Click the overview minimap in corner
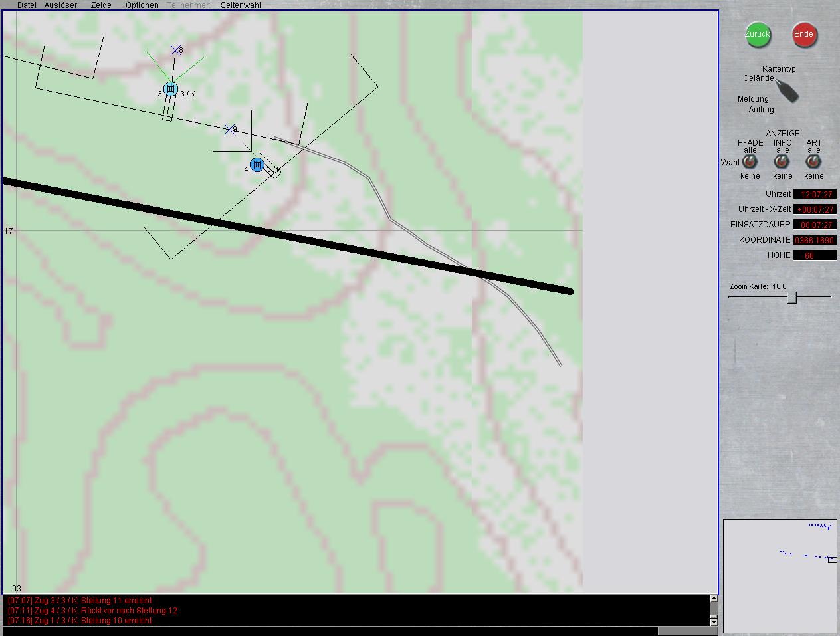The width and height of the screenshot is (840, 636). tap(780, 576)
